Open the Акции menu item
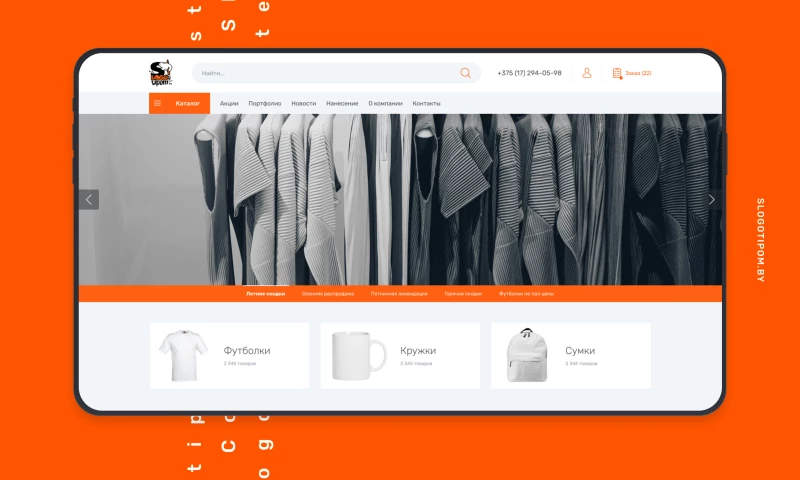 pyautogui.click(x=229, y=103)
